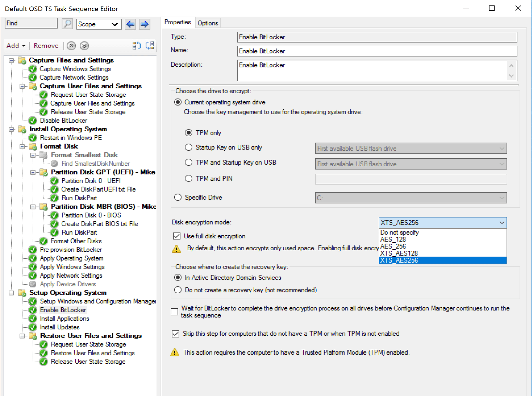Select AES_256 in the encryption mode list
532x396 pixels.
tap(393, 246)
